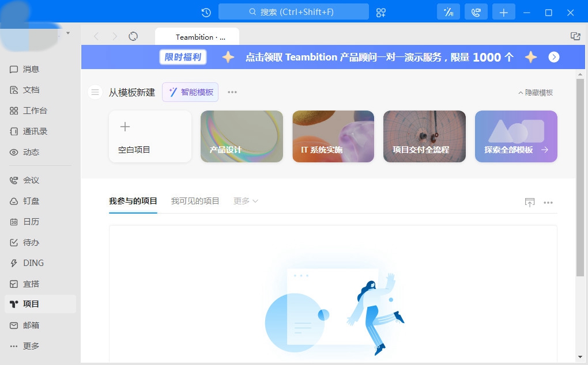This screenshot has height=365, width=588.
Task: Open 钉盘 cloud drive in sidebar
Action: point(40,201)
